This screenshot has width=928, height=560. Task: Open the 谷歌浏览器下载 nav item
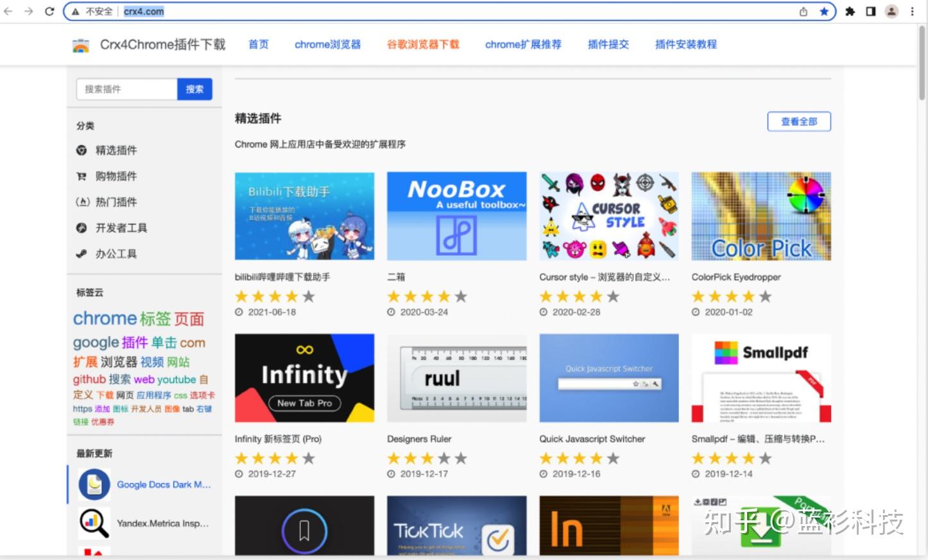pos(423,44)
